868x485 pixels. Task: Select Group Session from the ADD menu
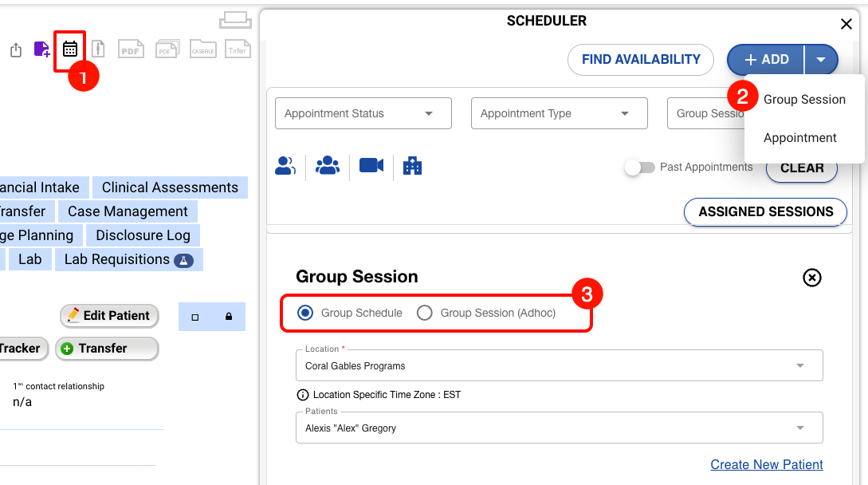tap(804, 99)
